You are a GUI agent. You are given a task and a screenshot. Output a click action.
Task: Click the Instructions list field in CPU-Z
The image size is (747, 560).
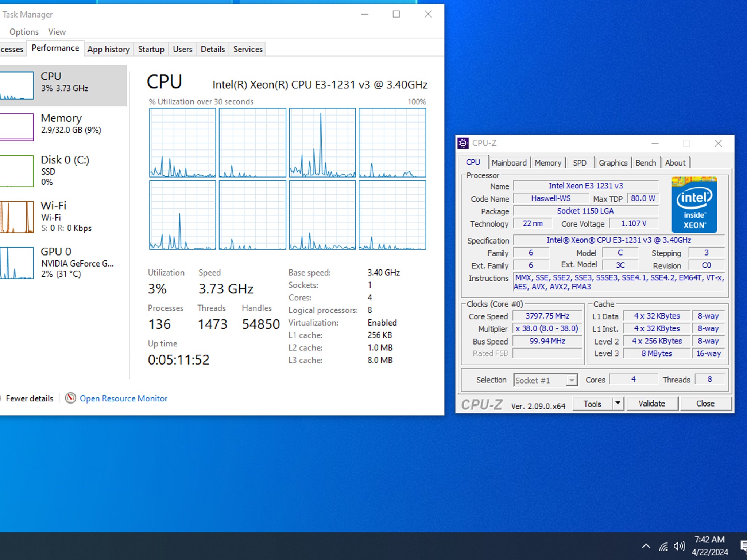click(619, 282)
